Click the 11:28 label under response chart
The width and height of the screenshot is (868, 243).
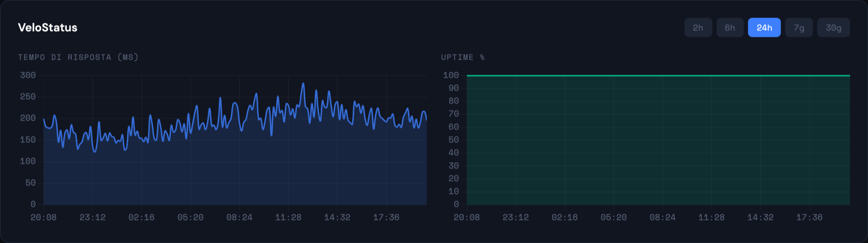pos(288,218)
